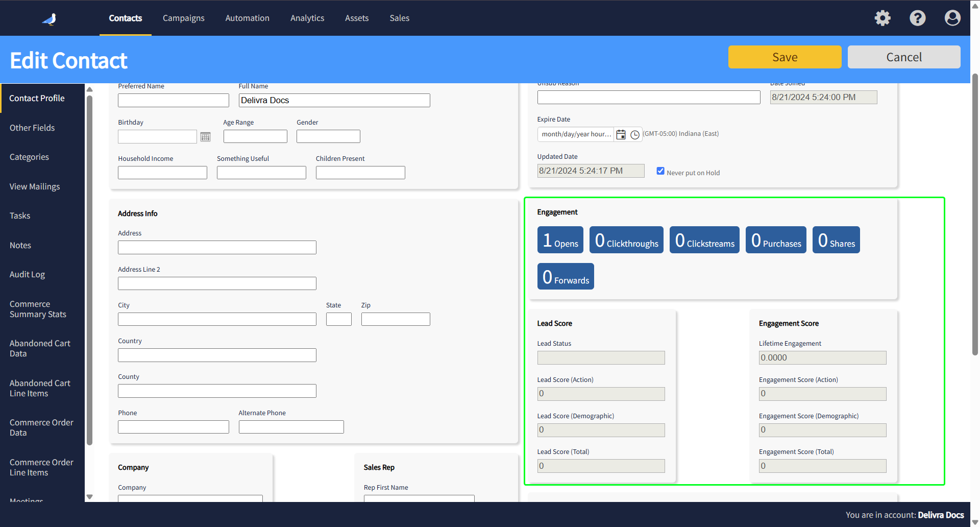
Task: Open the Automation menu
Action: point(248,18)
